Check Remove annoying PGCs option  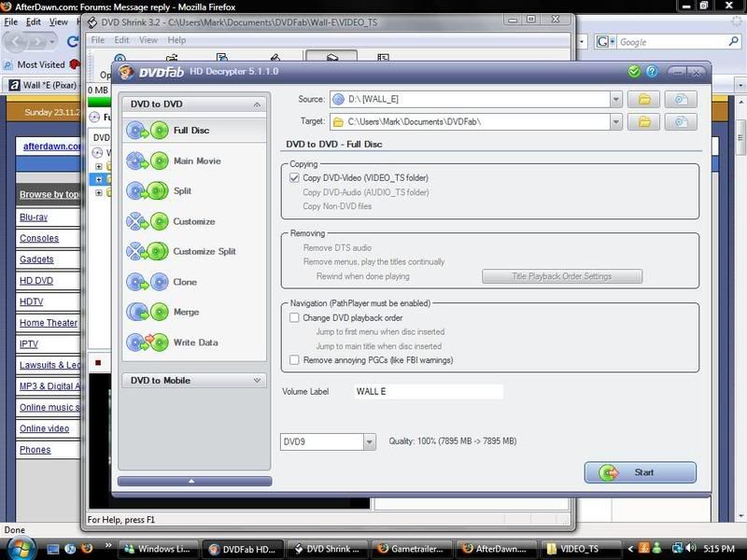tap(294, 360)
